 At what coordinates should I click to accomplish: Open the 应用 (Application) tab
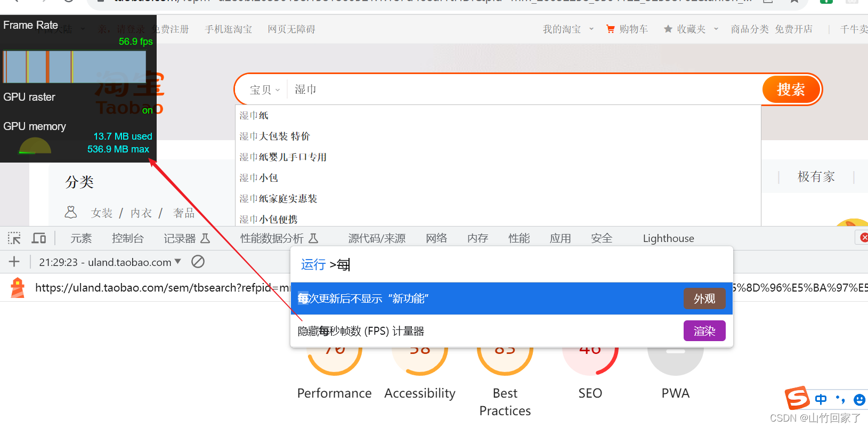(x=561, y=238)
